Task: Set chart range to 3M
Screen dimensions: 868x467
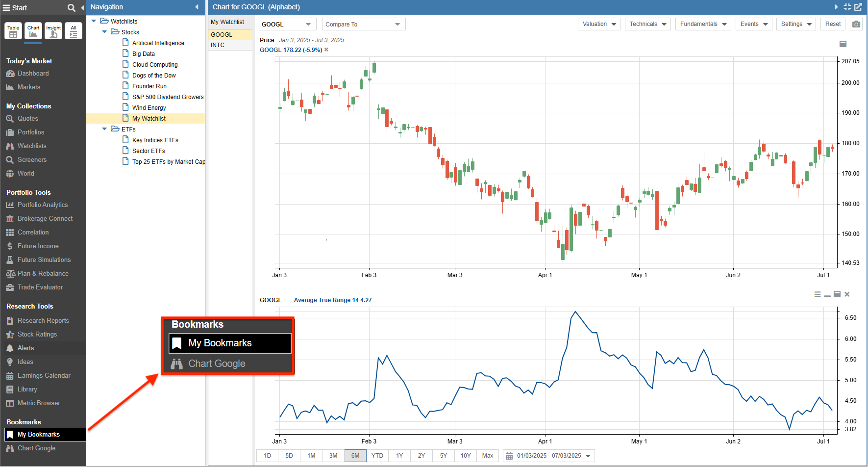Action: tap(333, 456)
